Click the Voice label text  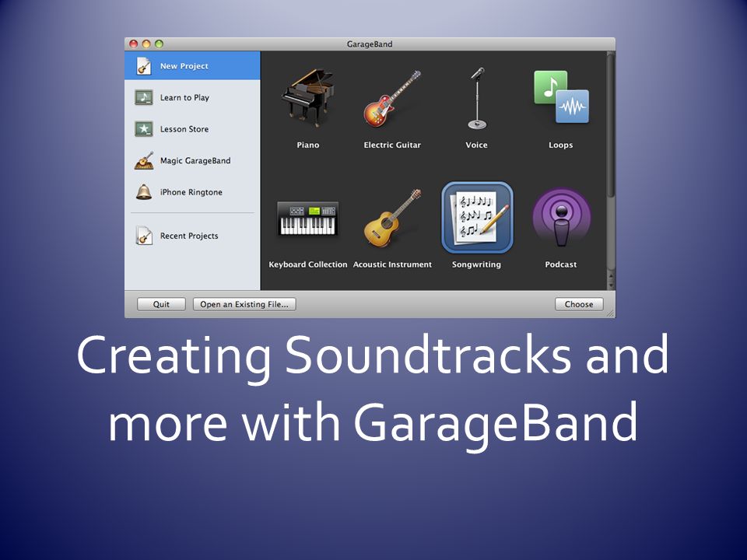(x=476, y=145)
